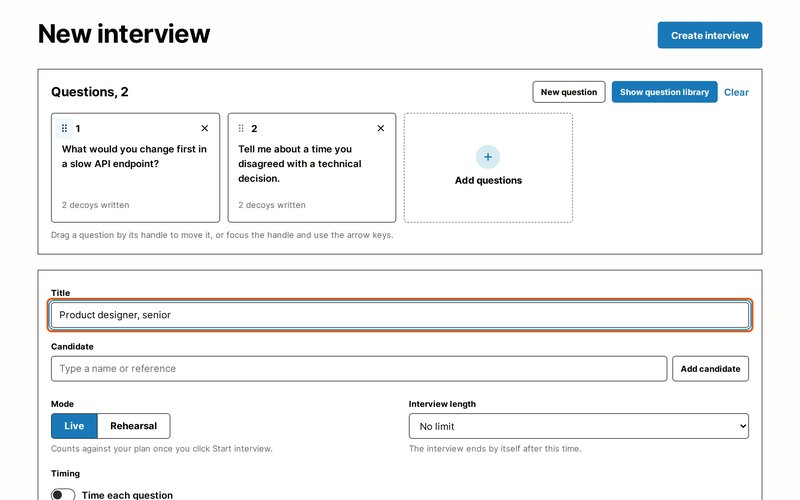
Task: Toggle the Time each question switch
Action: point(63,495)
